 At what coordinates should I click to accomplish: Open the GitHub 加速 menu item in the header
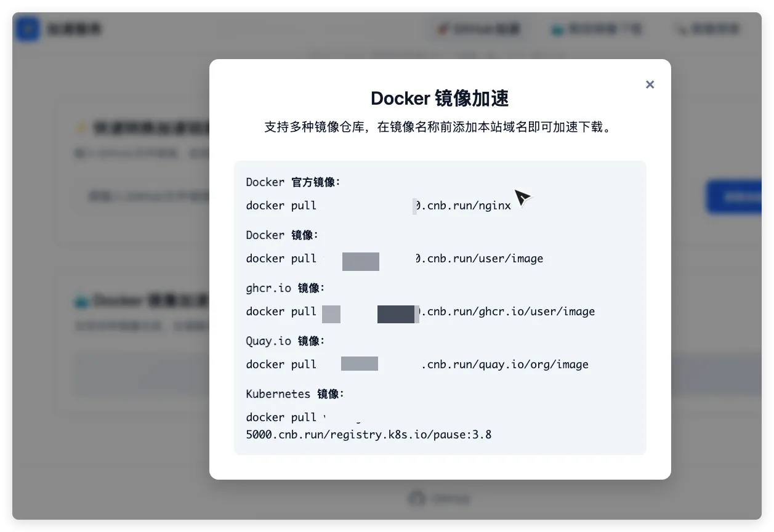point(478,28)
